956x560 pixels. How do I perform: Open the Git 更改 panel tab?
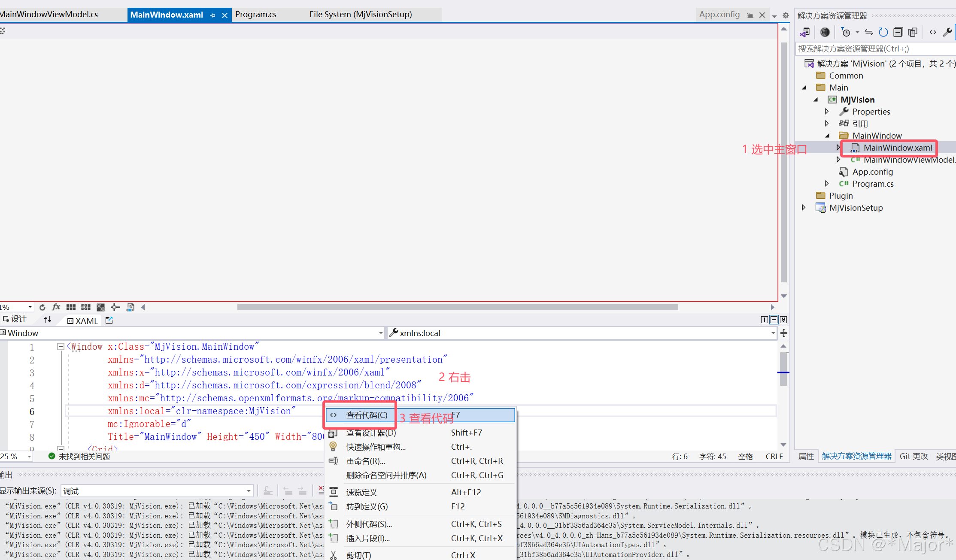(x=914, y=456)
